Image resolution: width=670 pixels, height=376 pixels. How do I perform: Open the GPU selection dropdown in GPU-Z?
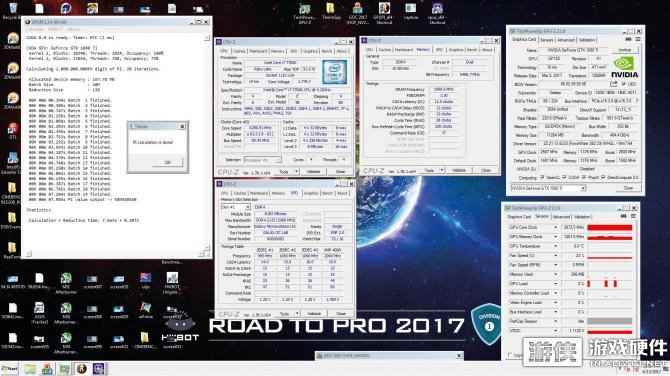click(549, 188)
